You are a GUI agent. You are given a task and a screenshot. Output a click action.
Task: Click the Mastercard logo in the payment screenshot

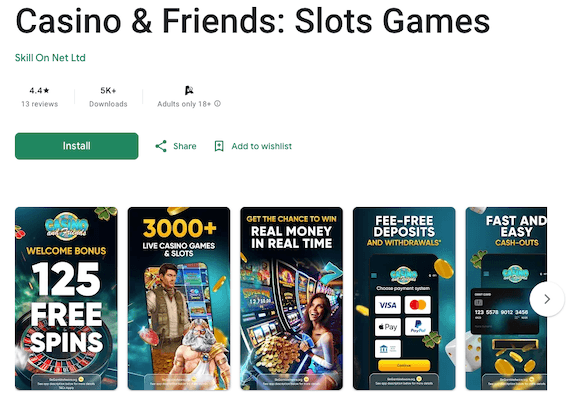[418, 305]
